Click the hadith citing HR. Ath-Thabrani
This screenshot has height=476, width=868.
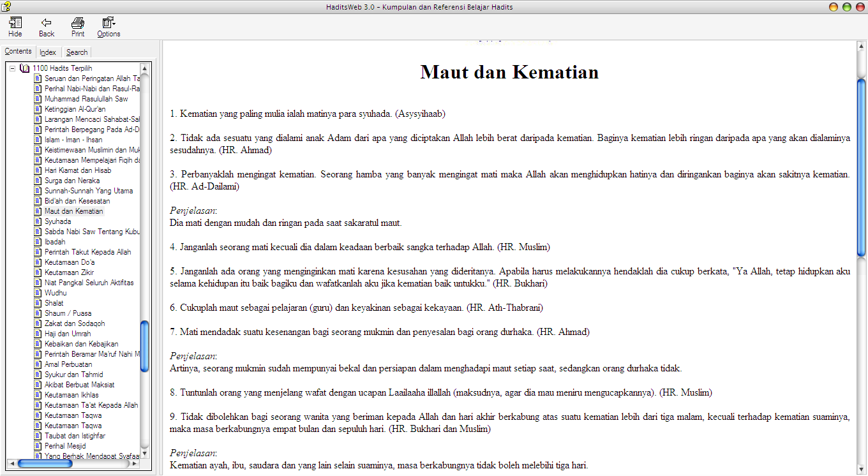356,308
